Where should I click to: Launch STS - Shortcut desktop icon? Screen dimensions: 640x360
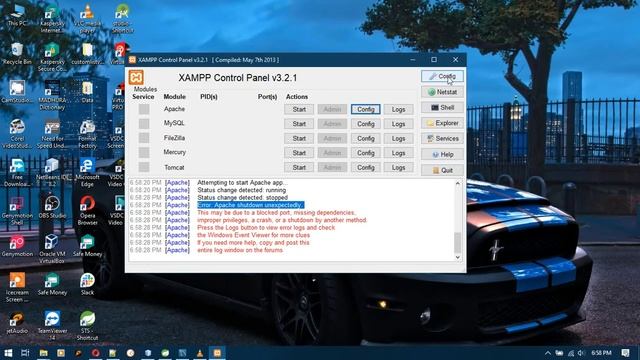[x=87, y=326]
